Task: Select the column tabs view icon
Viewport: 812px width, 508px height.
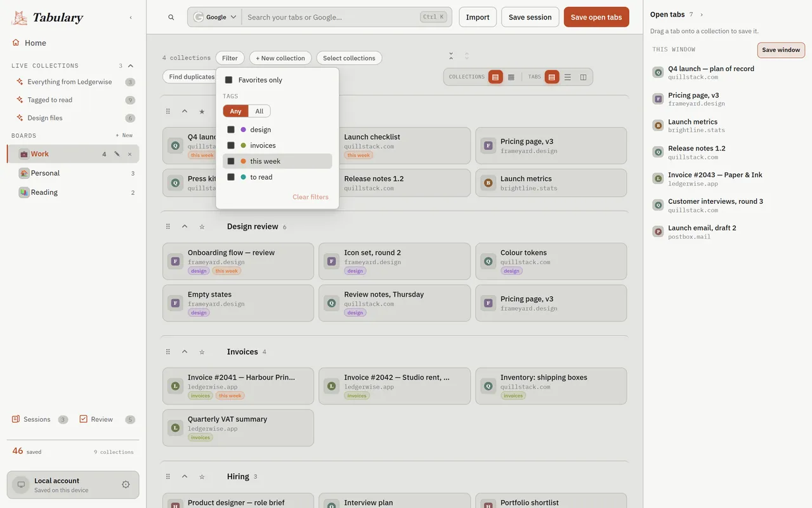Action: (x=584, y=77)
